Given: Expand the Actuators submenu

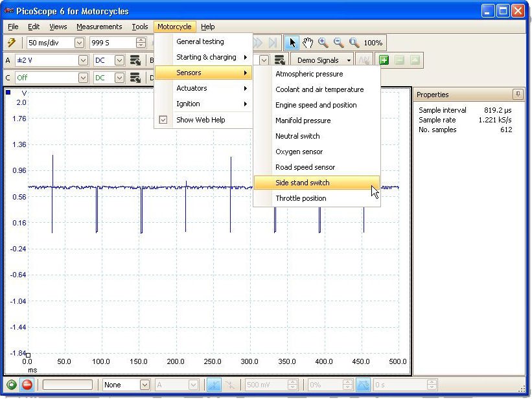Looking at the screenshot, I should click(203, 88).
